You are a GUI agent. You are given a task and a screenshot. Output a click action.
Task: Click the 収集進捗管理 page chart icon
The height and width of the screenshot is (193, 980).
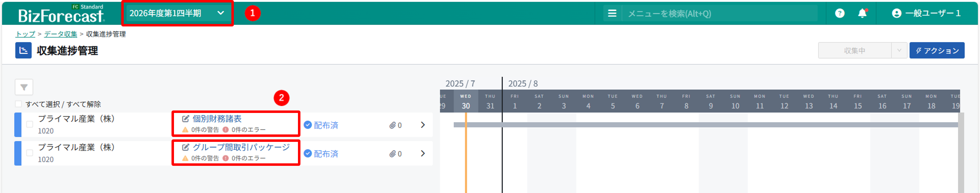pyautogui.click(x=23, y=50)
